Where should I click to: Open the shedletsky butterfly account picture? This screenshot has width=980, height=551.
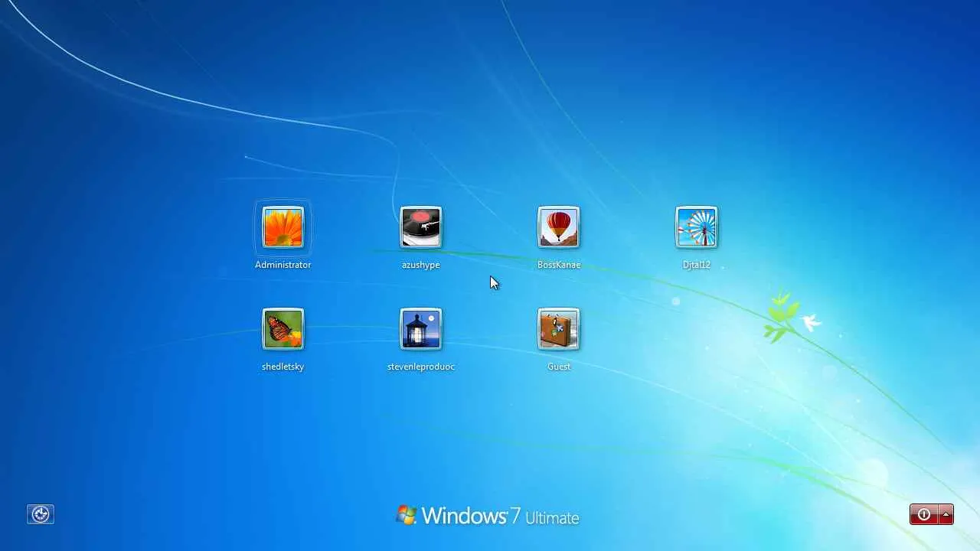283,329
